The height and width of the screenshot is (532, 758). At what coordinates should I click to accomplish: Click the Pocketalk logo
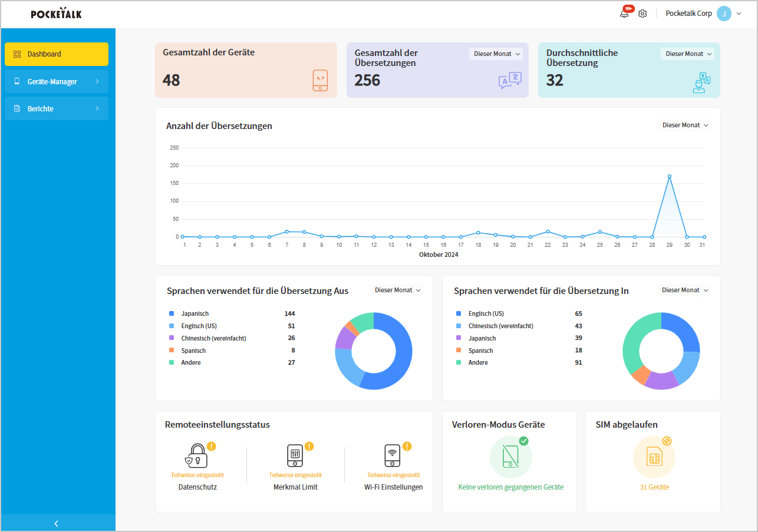pyautogui.click(x=57, y=13)
